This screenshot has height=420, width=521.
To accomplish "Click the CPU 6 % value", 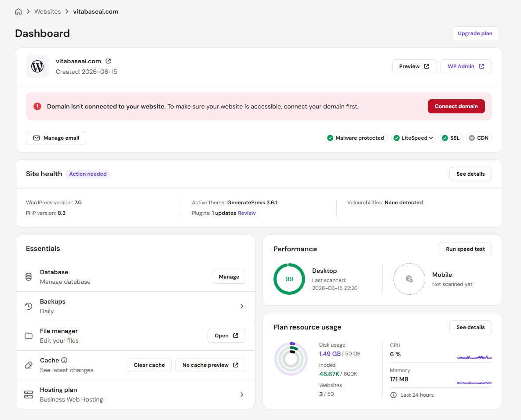I will pos(395,354).
